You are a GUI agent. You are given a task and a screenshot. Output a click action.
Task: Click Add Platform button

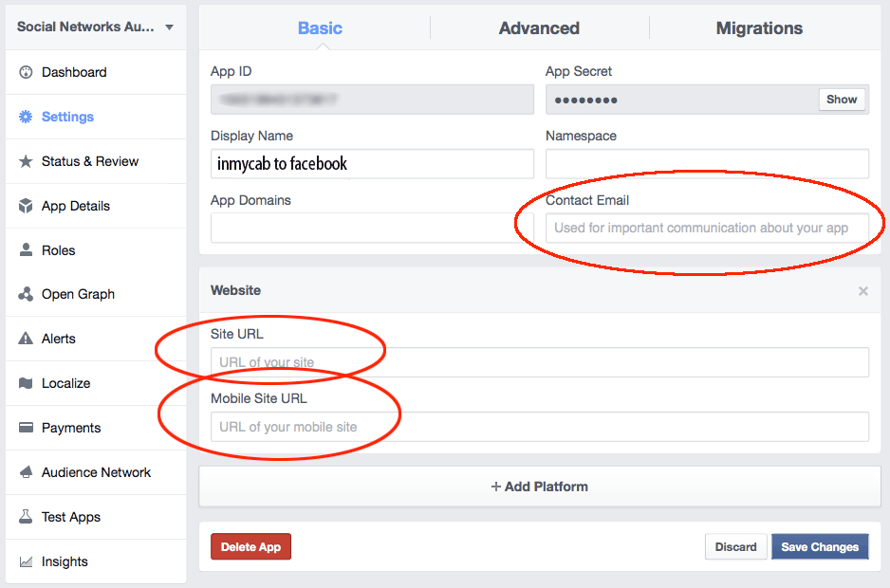coord(539,487)
